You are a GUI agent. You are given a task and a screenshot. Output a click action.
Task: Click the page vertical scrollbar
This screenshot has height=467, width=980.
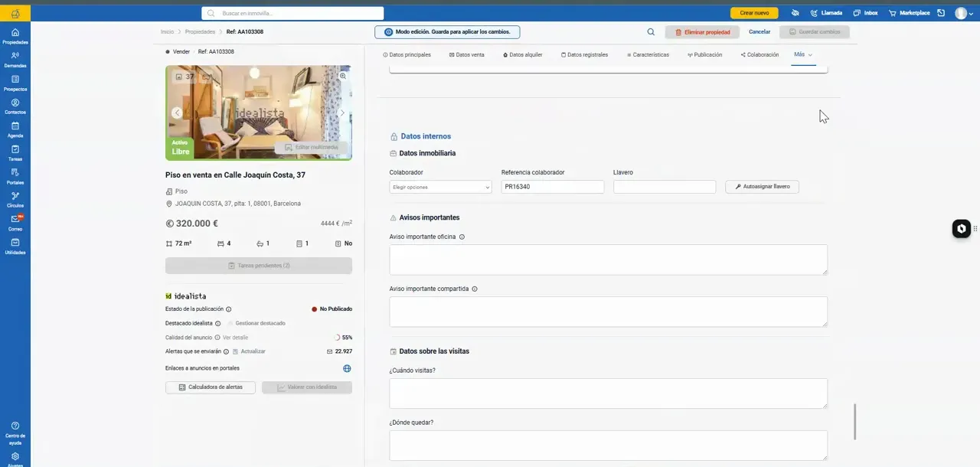pyautogui.click(x=855, y=421)
